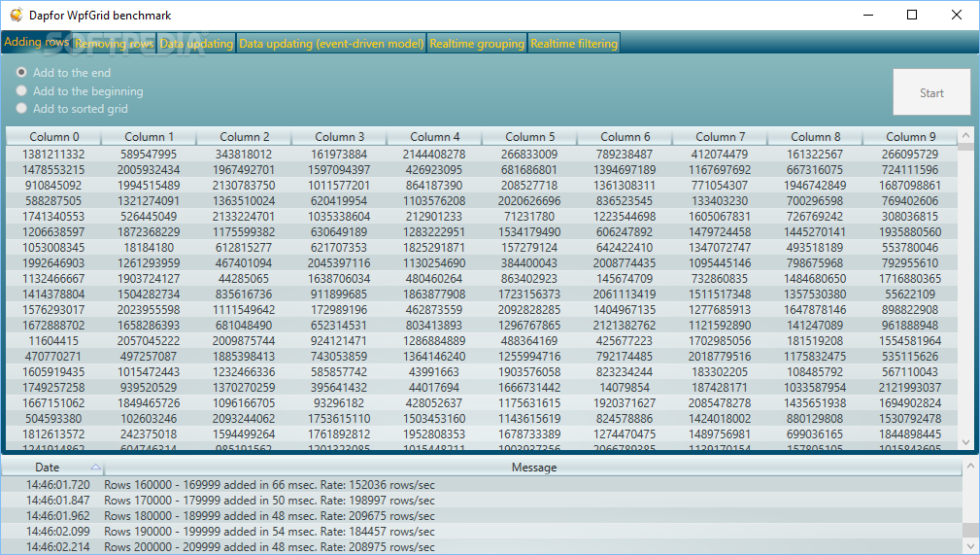Switch to the Adding rows tab
Viewport: 980px width, 555px height.
pyautogui.click(x=36, y=42)
